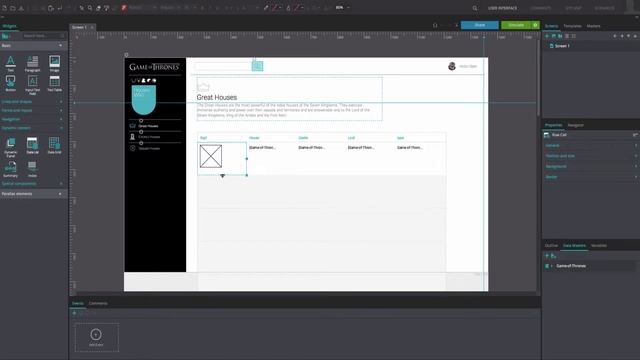Click the Row Cell element icon
Screen dimensions: 640x360
[547, 135]
